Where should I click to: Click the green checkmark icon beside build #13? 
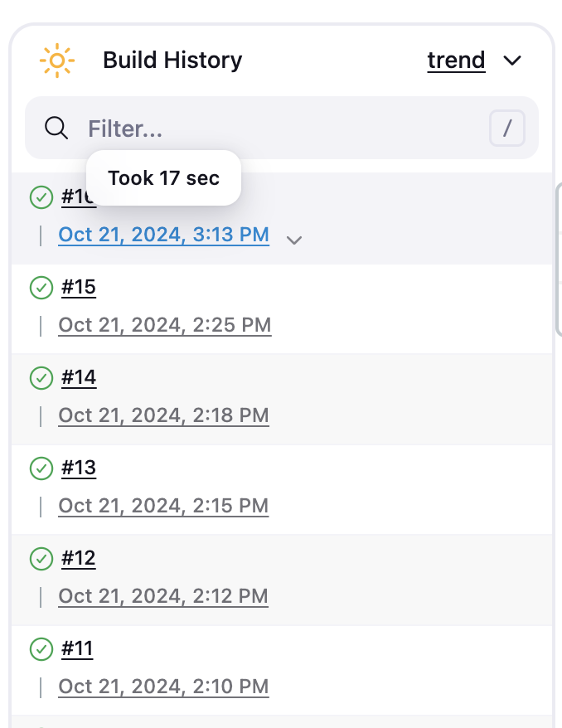click(41, 468)
